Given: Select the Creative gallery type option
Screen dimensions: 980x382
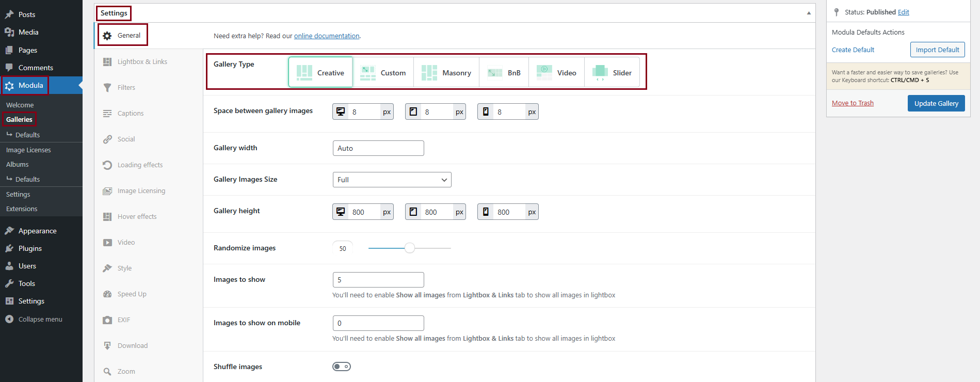Looking at the screenshot, I should 320,73.
